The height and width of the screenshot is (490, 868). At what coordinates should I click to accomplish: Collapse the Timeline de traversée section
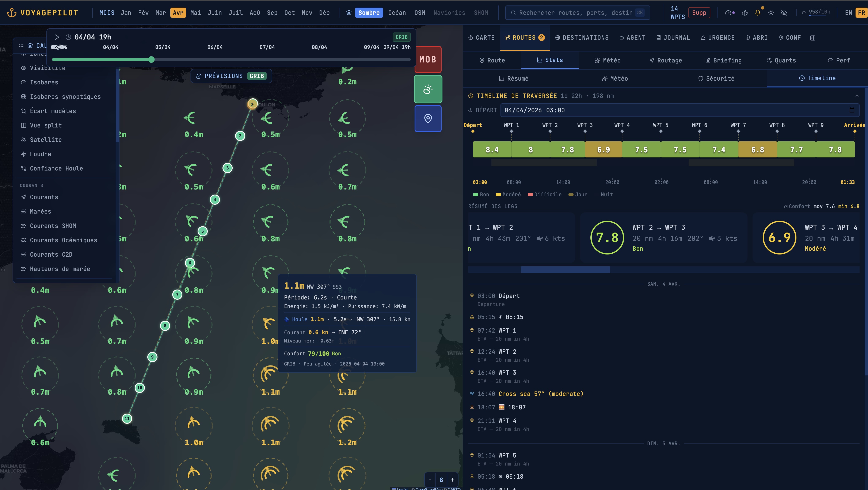click(857, 96)
